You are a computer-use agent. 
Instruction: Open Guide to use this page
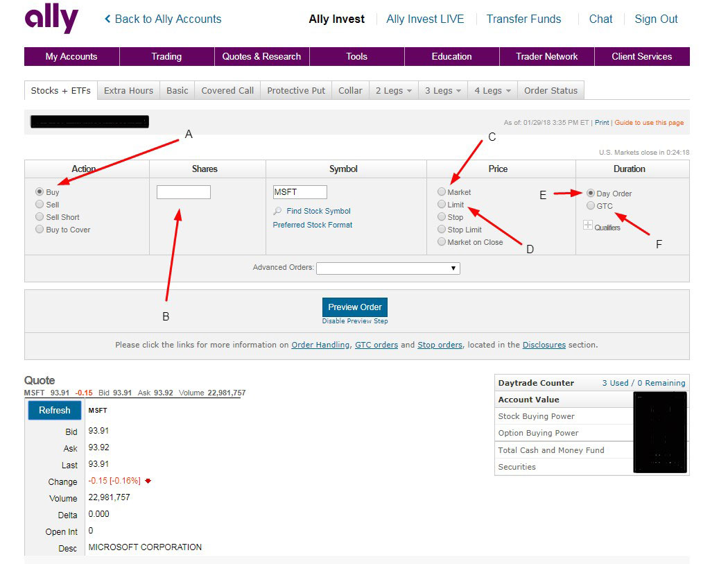pyautogui.click(x=649, y=123)
